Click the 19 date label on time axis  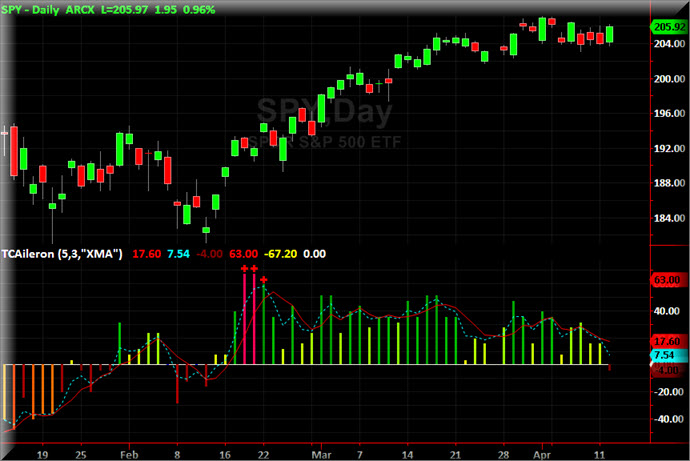[42, 454]
